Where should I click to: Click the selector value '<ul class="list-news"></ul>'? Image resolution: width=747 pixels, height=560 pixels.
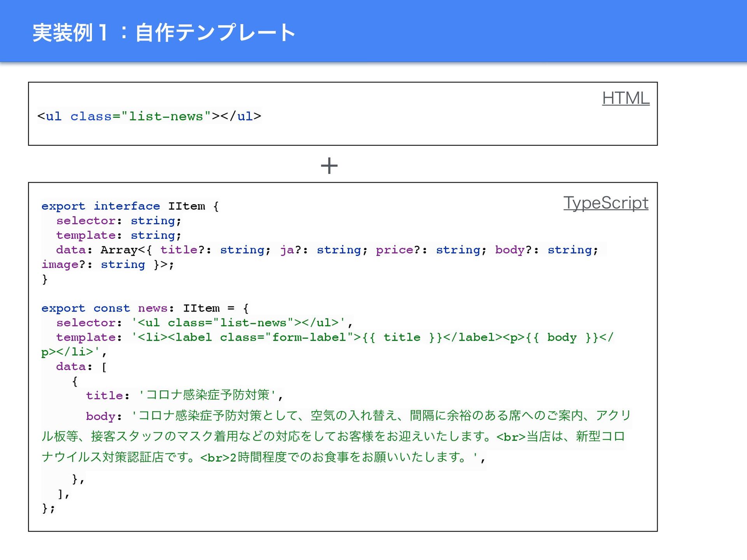coord(238,323)
